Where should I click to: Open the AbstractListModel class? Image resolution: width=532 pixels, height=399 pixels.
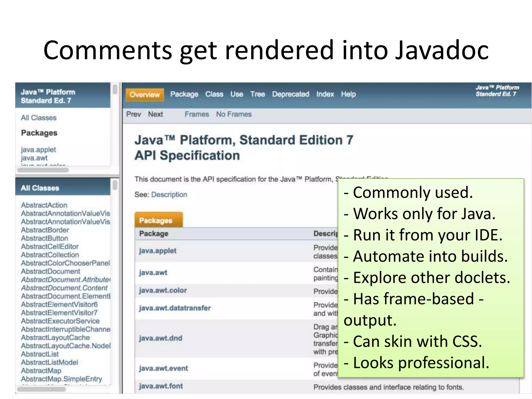pos(50,363)
